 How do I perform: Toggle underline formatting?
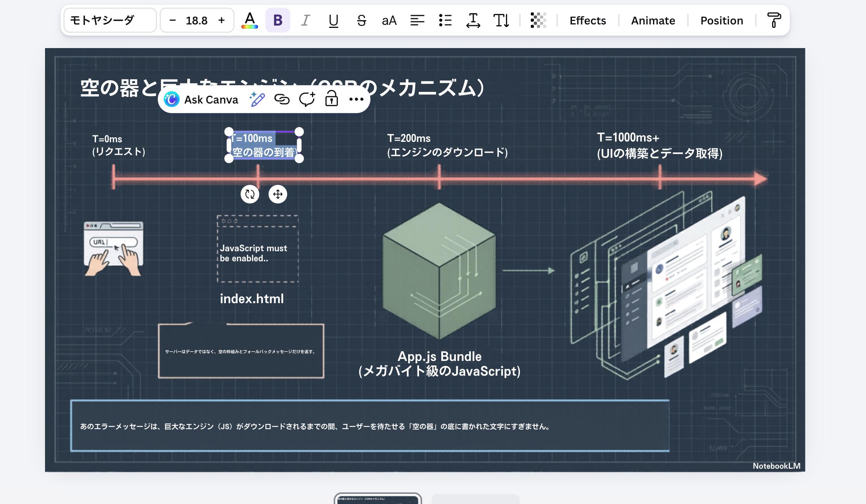tap(333, 20)
